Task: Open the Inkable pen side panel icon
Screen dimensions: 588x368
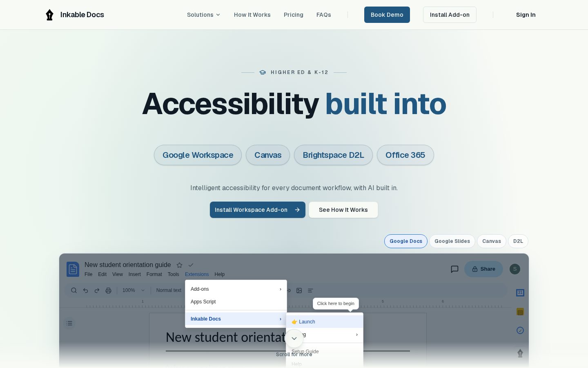Action: click(520, 353)
